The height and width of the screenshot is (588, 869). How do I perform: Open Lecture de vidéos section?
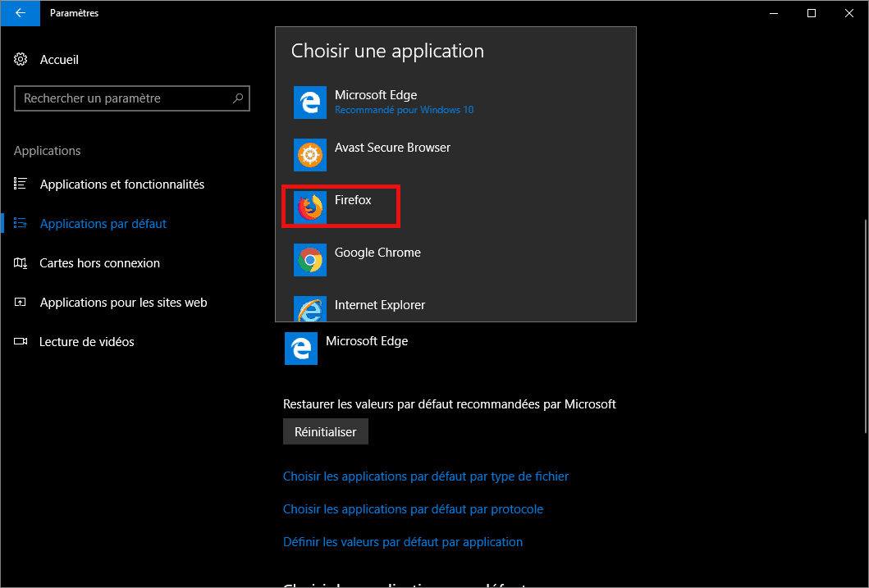coord(86,342)
